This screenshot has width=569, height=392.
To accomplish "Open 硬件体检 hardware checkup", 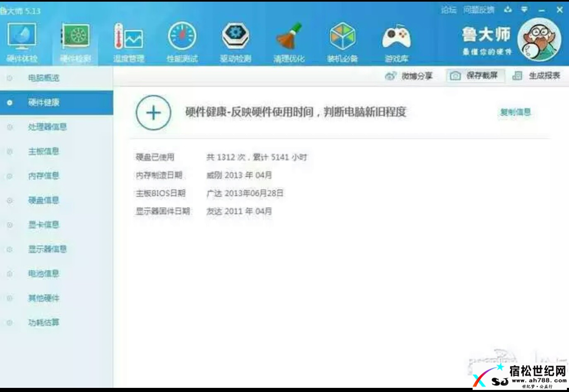I will click(22, 43).
